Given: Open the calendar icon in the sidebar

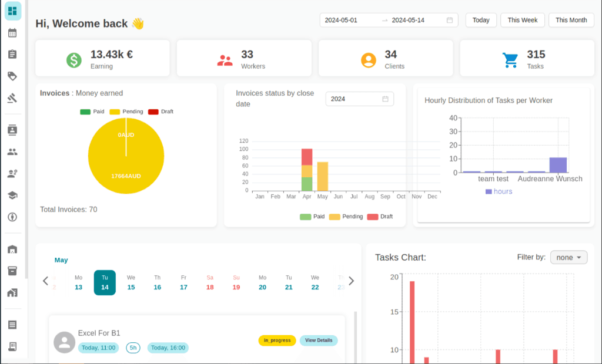Looking at the screenshot, I should tap(12, 33).
